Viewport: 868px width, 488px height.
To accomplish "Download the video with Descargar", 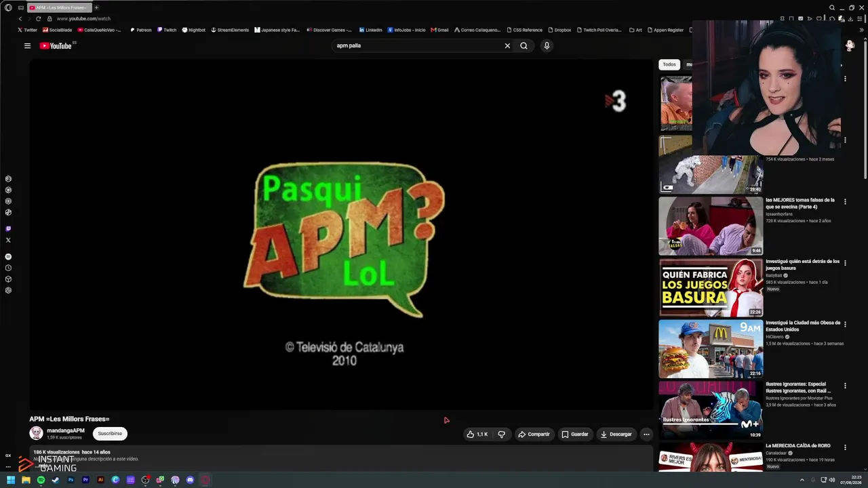I will pyautogui.click(x=616, y=434).
